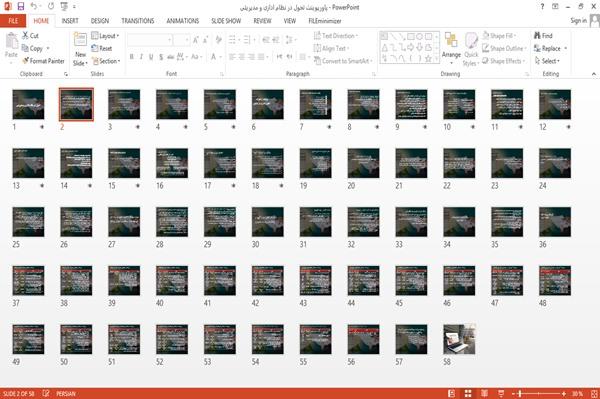Open the Select dropdown in the Editing group

click(x=547, y=61)
